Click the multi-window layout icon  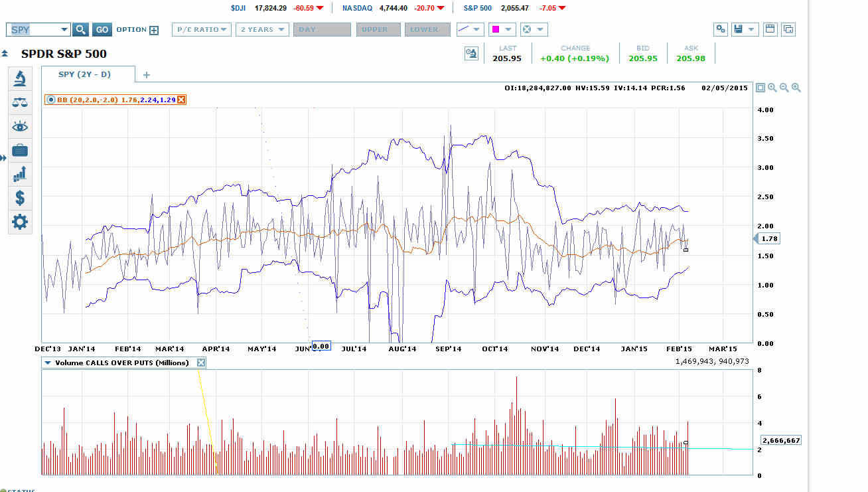coord(788,29)
